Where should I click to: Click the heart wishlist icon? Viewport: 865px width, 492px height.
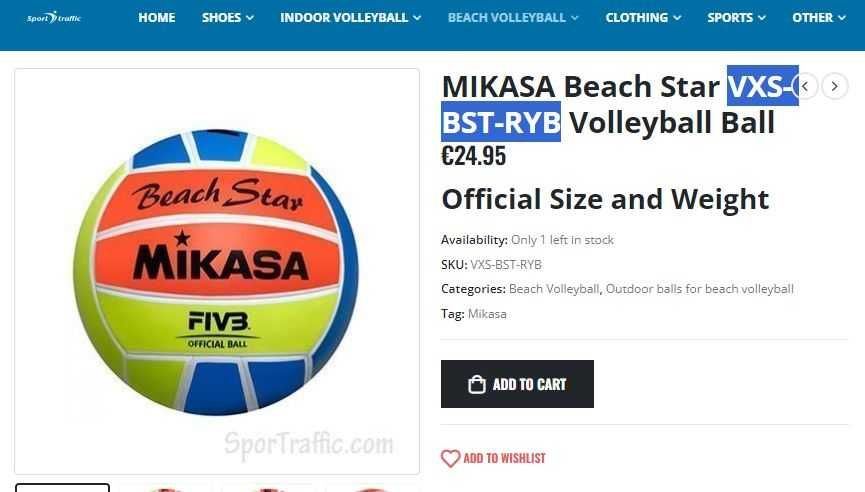click(x=450, y=458)
